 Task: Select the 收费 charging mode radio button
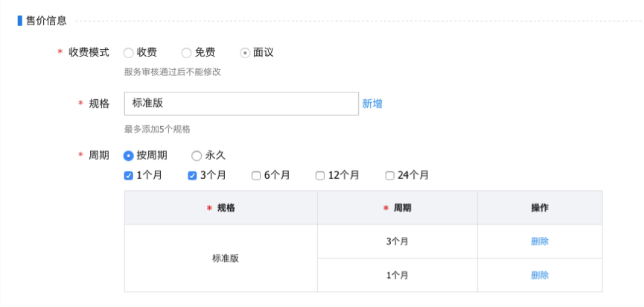(x=129, y=53)
